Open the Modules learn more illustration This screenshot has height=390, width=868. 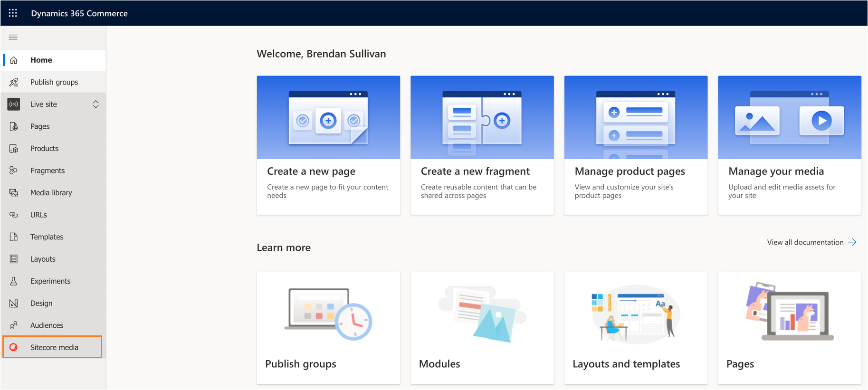(x=482, y=314)
